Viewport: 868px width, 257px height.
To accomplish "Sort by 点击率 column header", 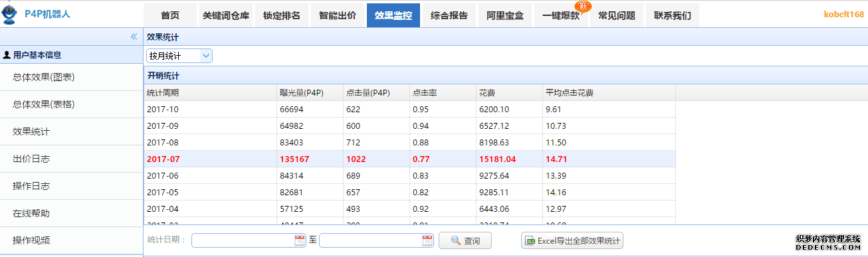I will coord(443,93).
